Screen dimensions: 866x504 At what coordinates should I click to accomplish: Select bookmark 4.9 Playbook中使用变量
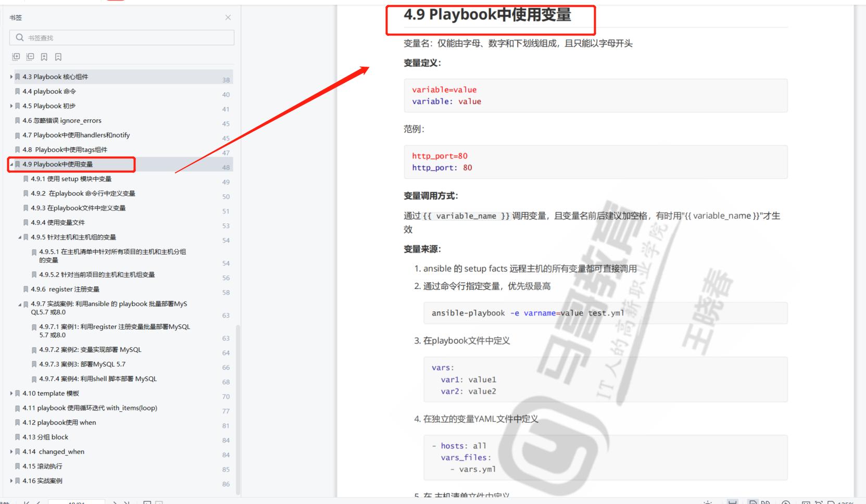tap(57, 165)
